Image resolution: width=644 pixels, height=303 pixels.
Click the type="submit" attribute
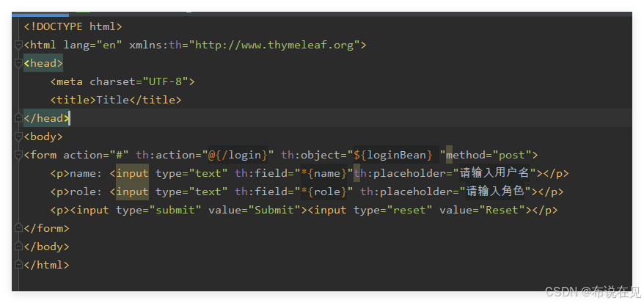(x=159, y=211)
